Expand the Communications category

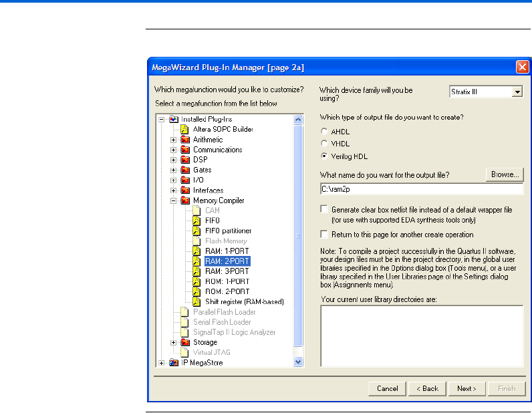(x=173, y=150)
